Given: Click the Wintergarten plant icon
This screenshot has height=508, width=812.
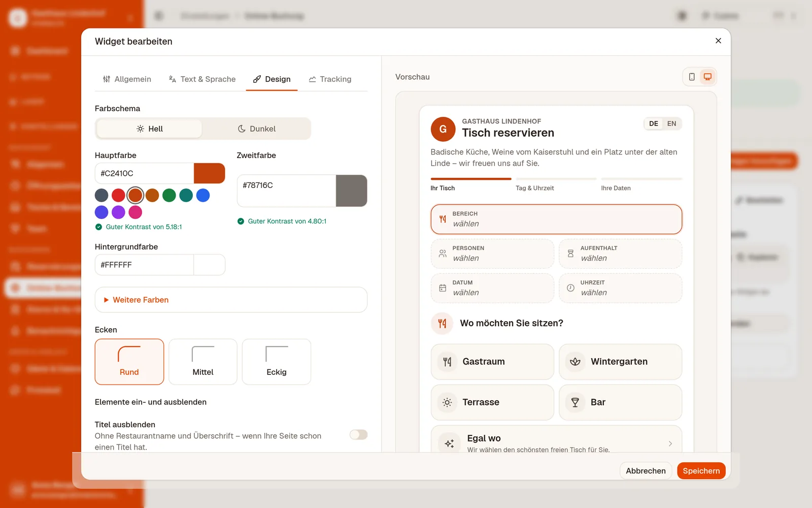Looking at the screenshot, I should [575, 362].
